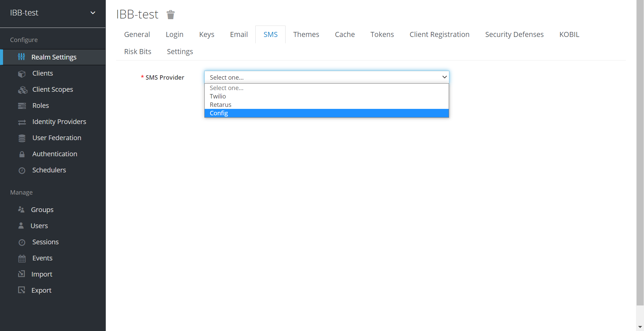The height and width of the screenshot is (331, 644).
Task: Click the Events calendar icon
Action: pyautogui.click(x=22, y=258)
